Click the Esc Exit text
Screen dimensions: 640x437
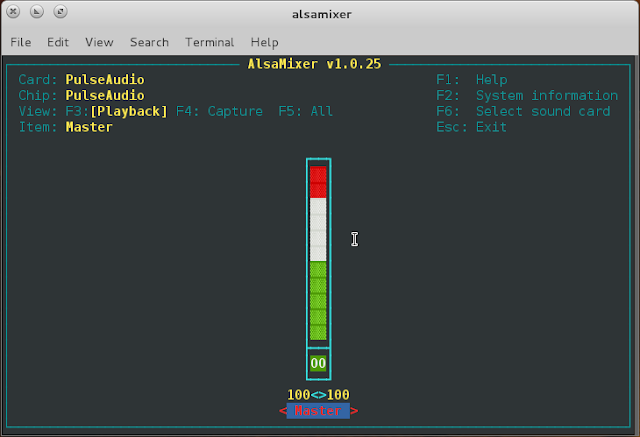[471, 127]
